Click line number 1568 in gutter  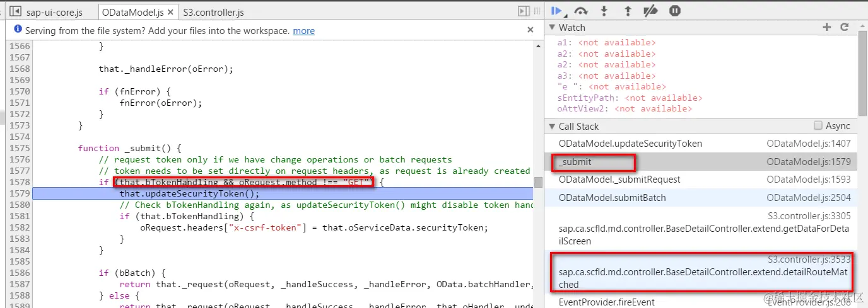(19, 69)
